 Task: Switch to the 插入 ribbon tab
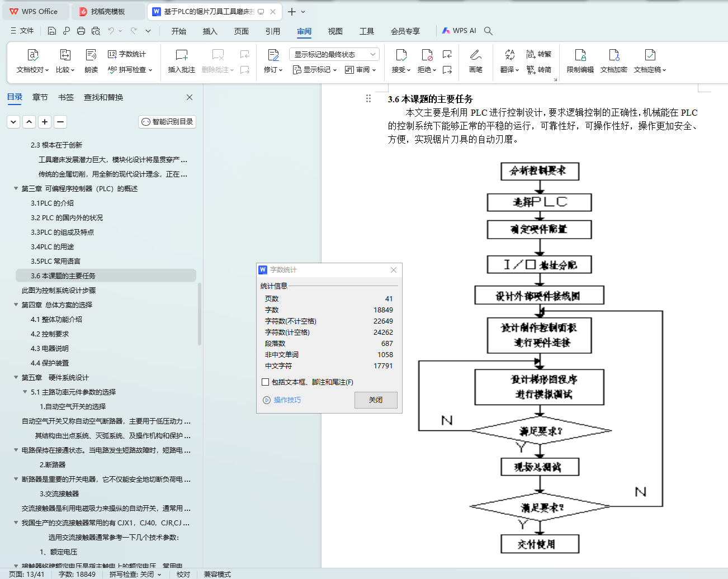coord(210,31)
